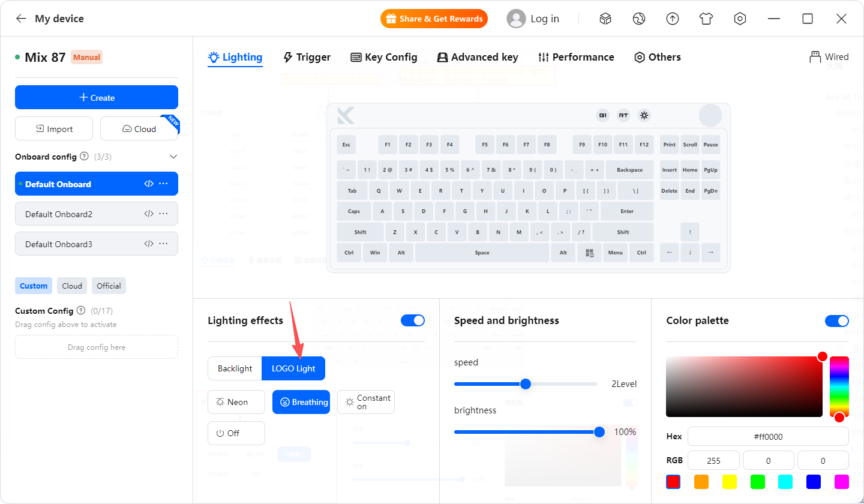The width and height of the screenshot is (864, 504).
Task: Pick the blue color swatch
Action: coord(814,482)
